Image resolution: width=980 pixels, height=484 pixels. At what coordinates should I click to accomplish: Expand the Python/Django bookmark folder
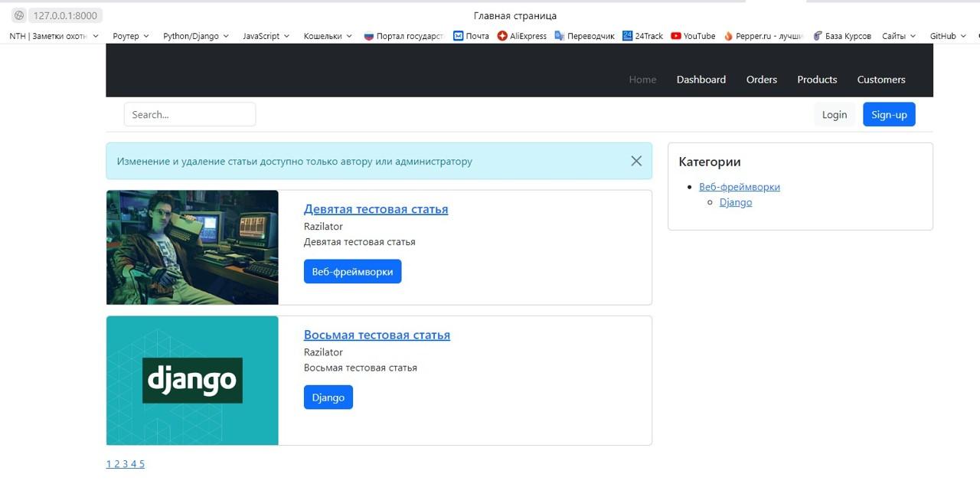pos(196,36)
